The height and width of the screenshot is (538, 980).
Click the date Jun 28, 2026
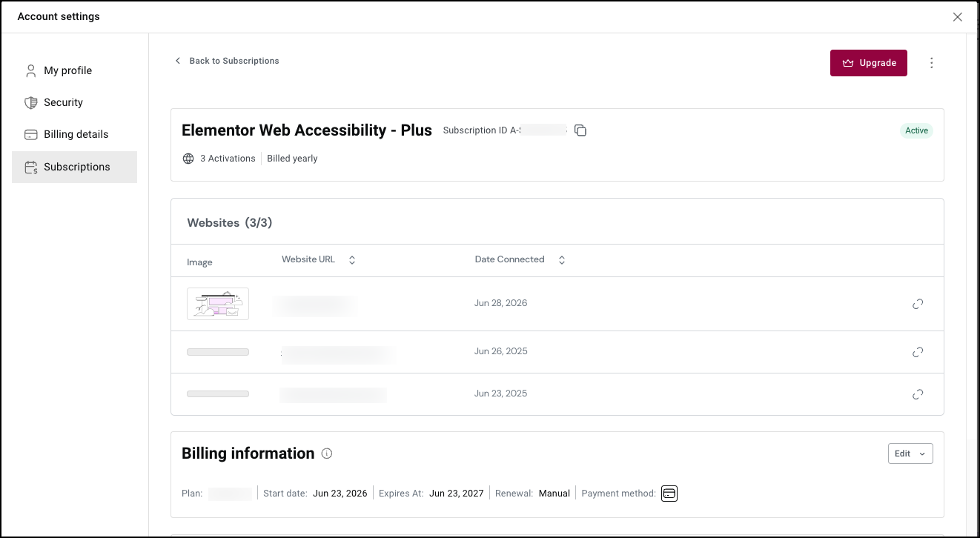[x=501, y=303]
